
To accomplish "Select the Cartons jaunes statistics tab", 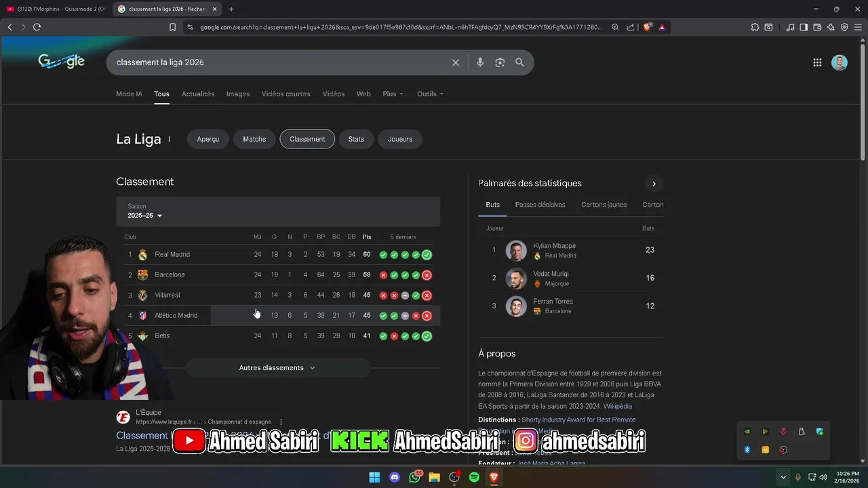I will pos(604,205).
